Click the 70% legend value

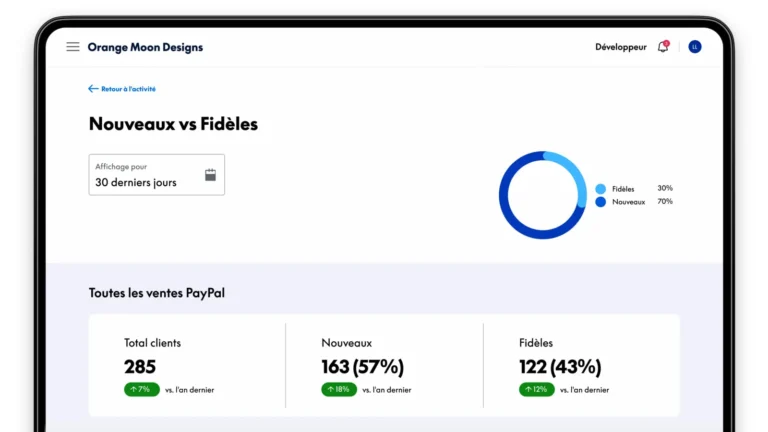(665, 201)
